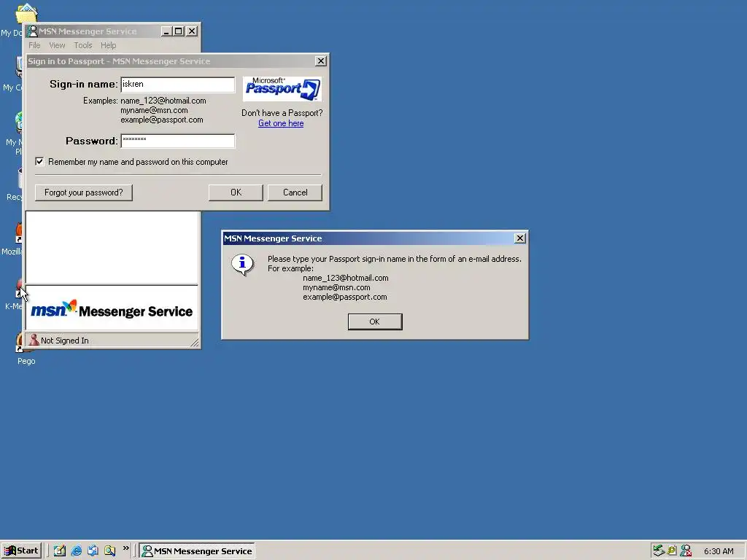The width and height of the screenshot is (747, 560).
Task: Maximize the MSN Messenger Service window
Action: [179, 31]
